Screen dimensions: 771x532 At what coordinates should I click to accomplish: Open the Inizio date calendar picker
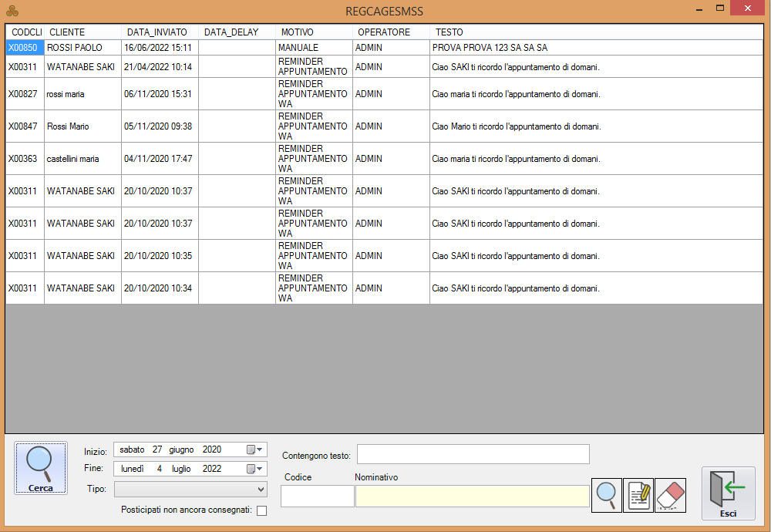[x=254, y=450]
